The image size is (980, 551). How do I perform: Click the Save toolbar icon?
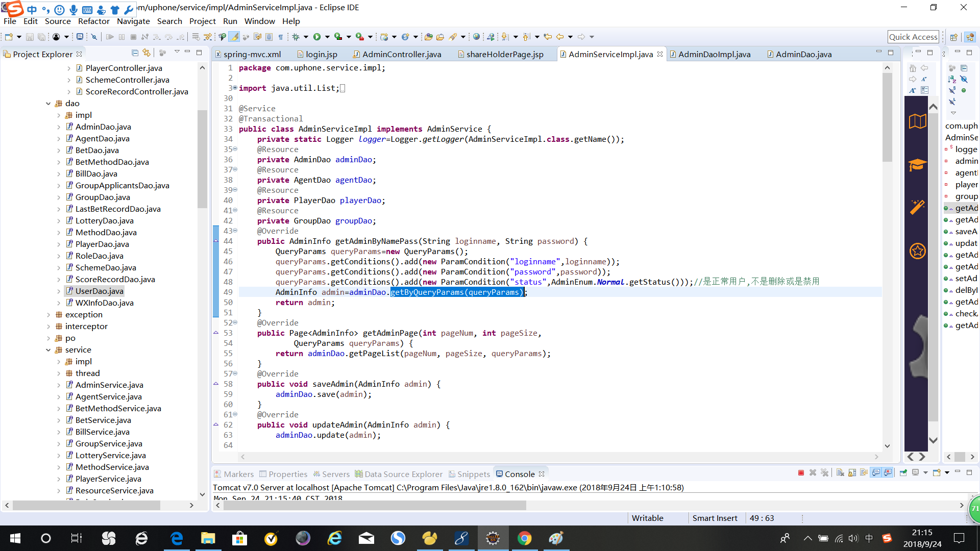[30, 37]
